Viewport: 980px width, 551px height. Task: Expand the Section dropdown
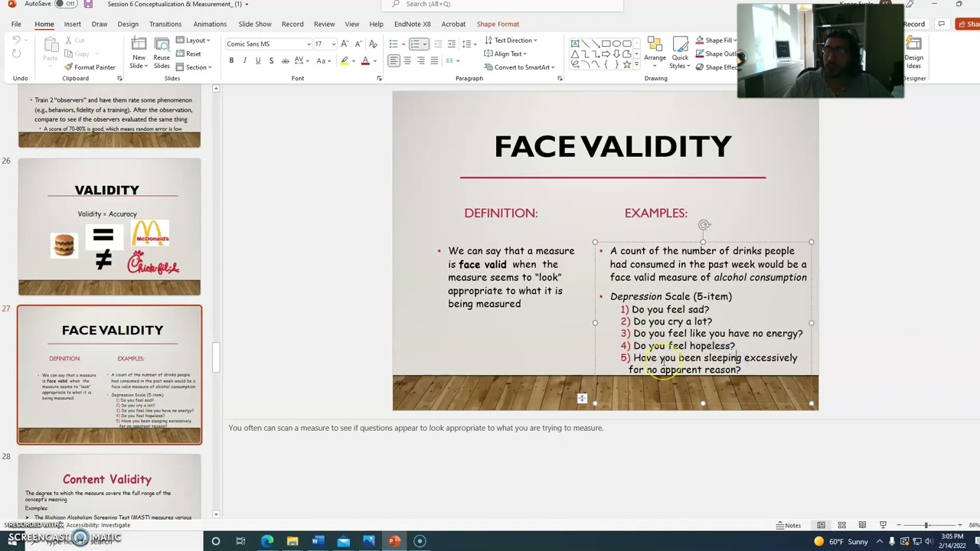click(x=193, y=67)
